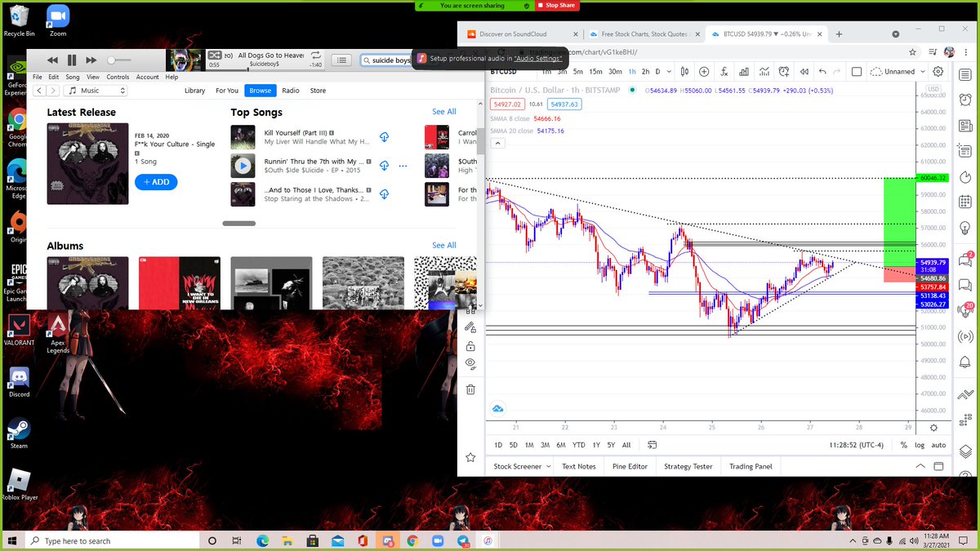The height and width of the screenshot is (551, 980).
Task: Open Audio Settings link in Zoom popup
Action: click(x=538, y=59)
